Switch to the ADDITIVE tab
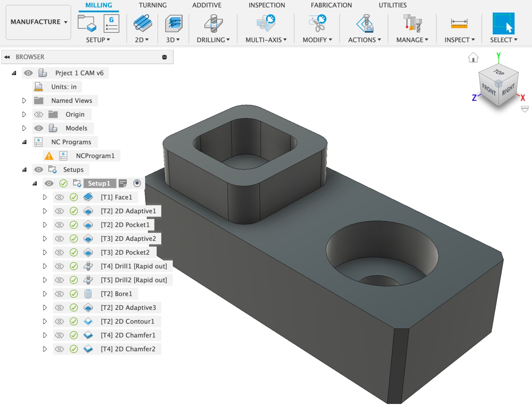532x410 pixels. point(207,5)
